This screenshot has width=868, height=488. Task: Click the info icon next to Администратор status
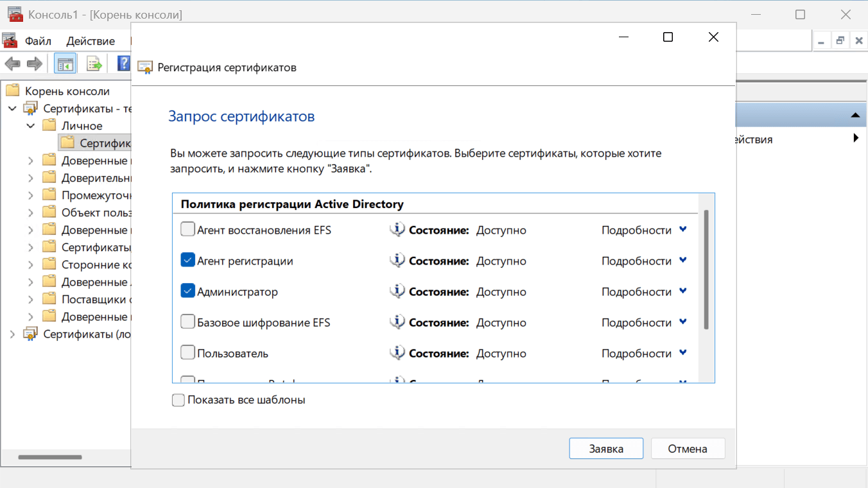(397, 292)
